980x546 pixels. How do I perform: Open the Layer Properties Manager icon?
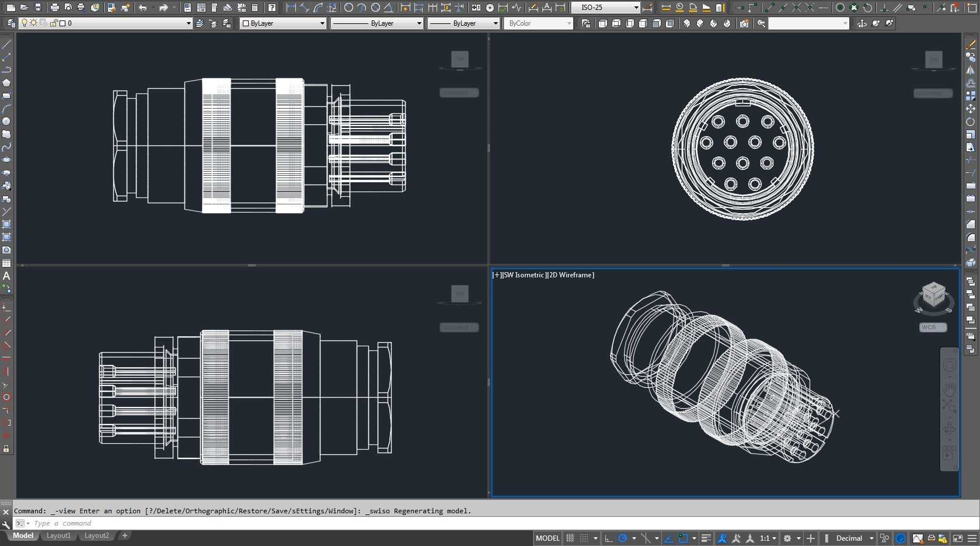(11, 23)
